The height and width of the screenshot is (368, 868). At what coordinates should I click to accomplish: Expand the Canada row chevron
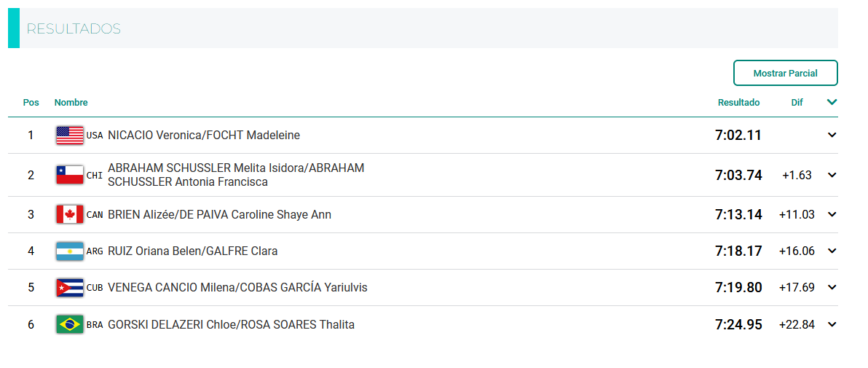pyautogui.click(x=832, y=214)
